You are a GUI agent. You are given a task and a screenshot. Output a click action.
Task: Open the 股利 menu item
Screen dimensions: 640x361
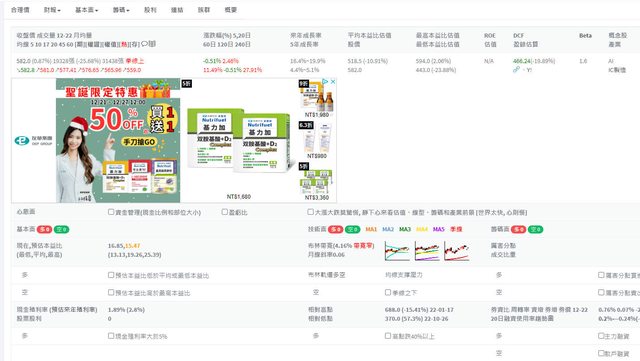coord(150,10)
